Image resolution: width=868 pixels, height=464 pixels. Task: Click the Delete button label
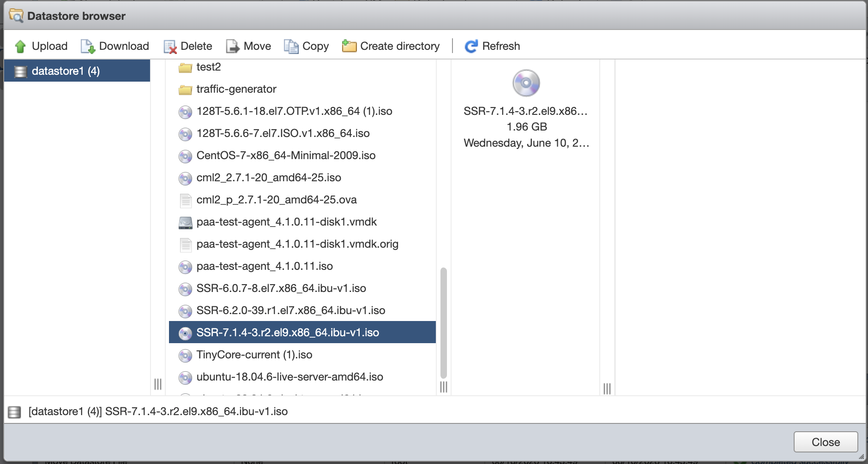point(196,46)
